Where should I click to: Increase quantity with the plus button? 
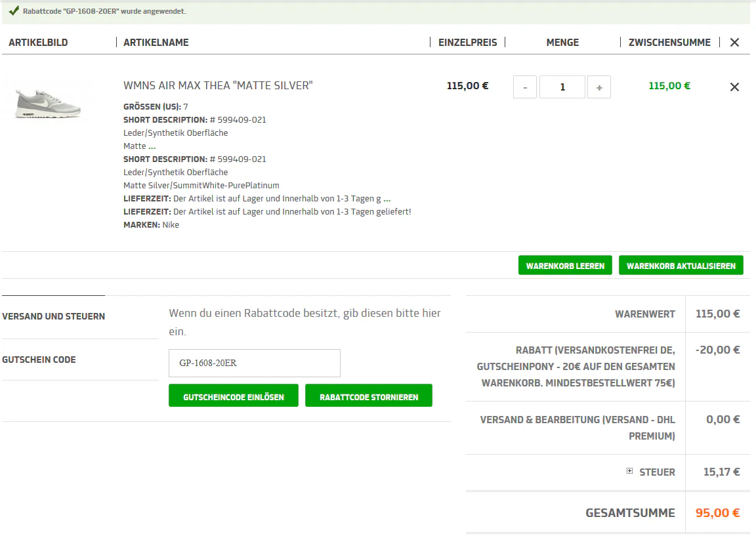coord(599,87)
